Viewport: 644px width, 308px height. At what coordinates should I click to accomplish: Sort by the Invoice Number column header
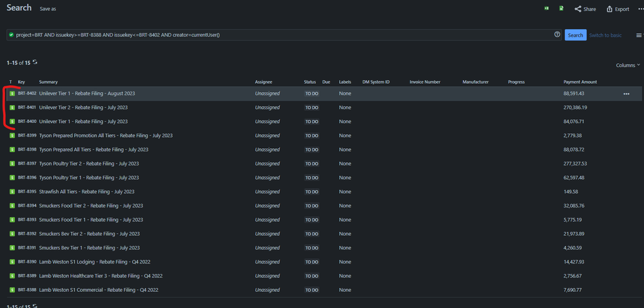(425, 82)
